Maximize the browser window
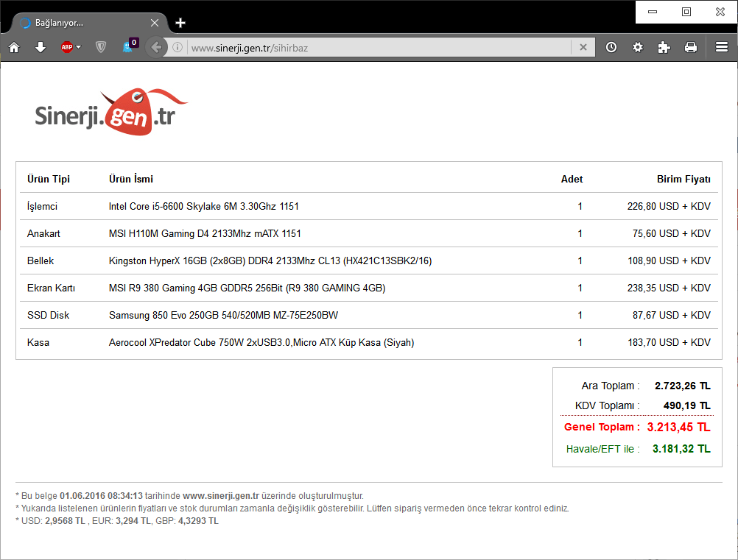This screenshot has height=560, width=738. [686, 12]
